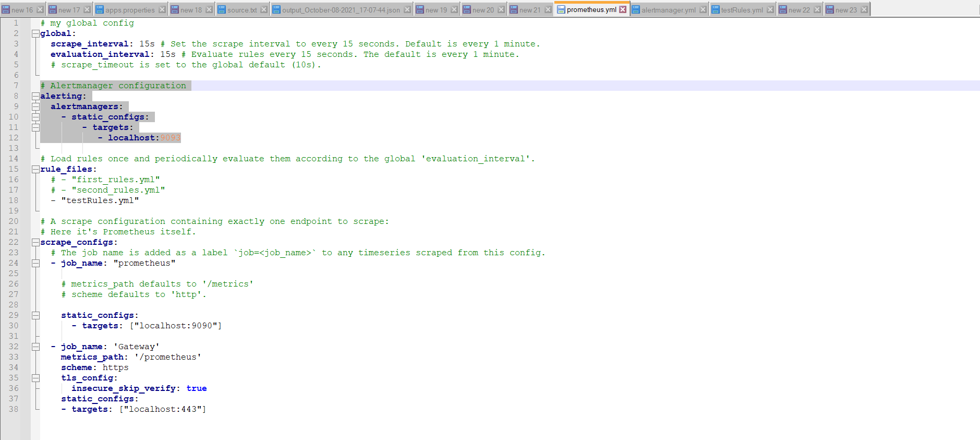980x440 pixels.
Task: Close the new 23 tab
Action: click(x=864, y=9)
